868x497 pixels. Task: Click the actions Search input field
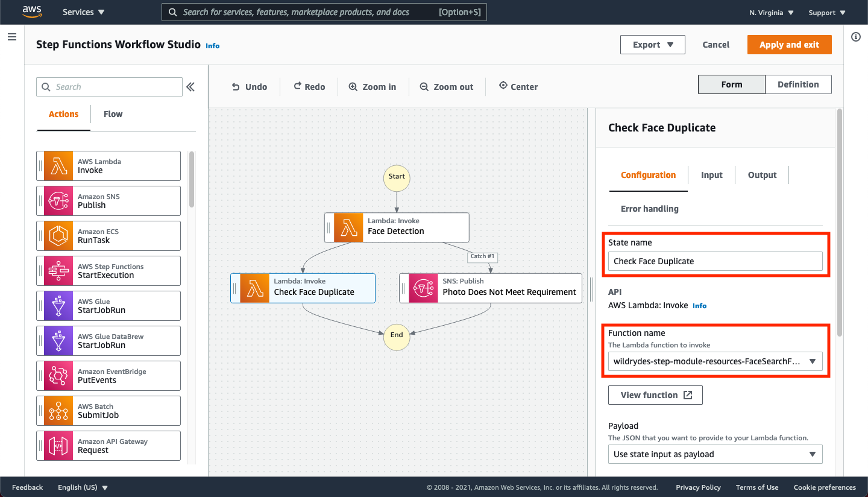[x=109, y=87]
